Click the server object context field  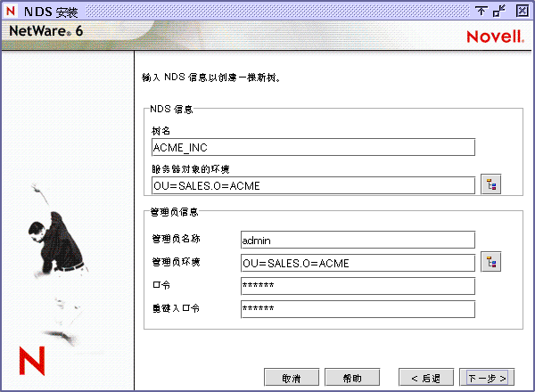click(x=313, y=185)
